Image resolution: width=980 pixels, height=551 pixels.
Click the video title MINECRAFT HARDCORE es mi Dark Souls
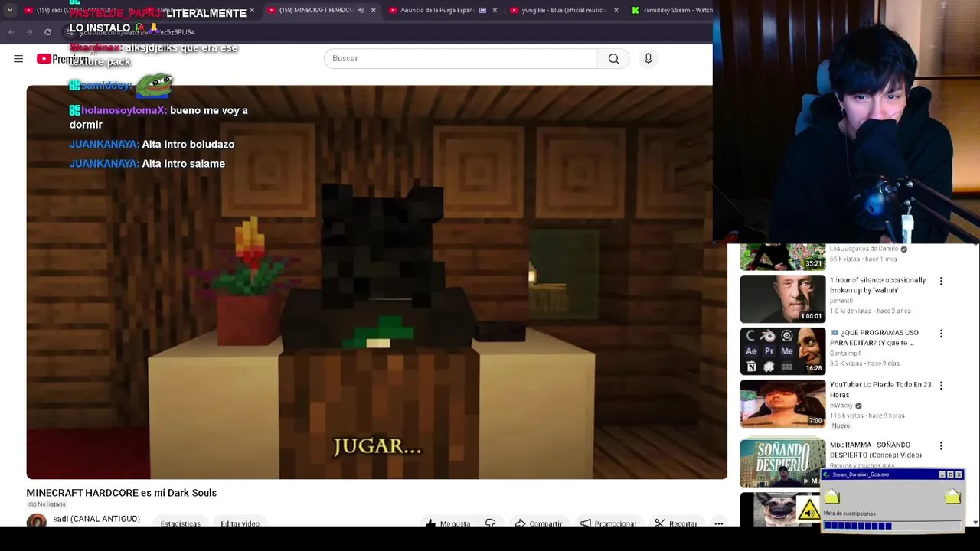pos(121,493)
